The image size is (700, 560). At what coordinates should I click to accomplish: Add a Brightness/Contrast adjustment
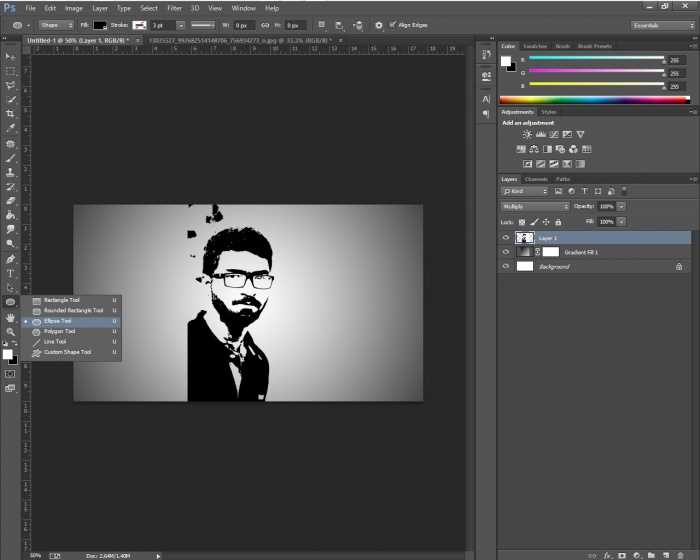click(527, 134)
